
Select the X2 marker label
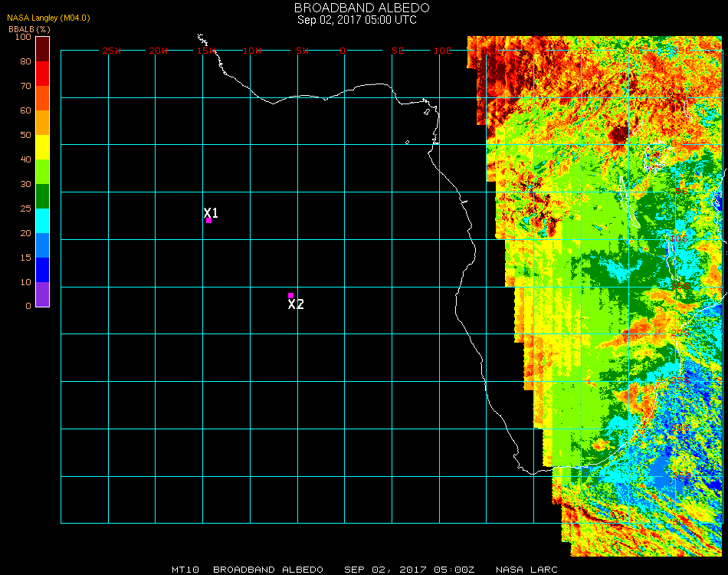point(296,304)
